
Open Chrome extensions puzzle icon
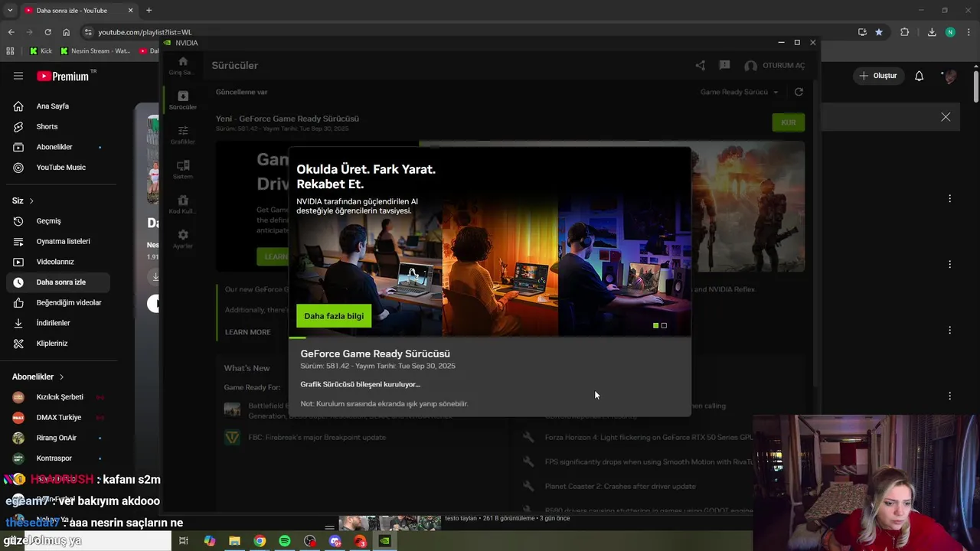[x=904, y=32]
